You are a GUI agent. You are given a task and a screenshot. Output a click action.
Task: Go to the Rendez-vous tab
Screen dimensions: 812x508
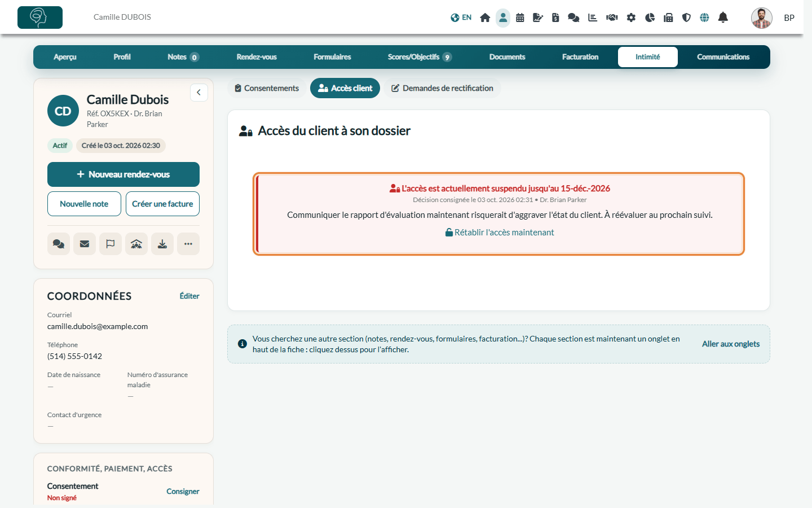257,57
